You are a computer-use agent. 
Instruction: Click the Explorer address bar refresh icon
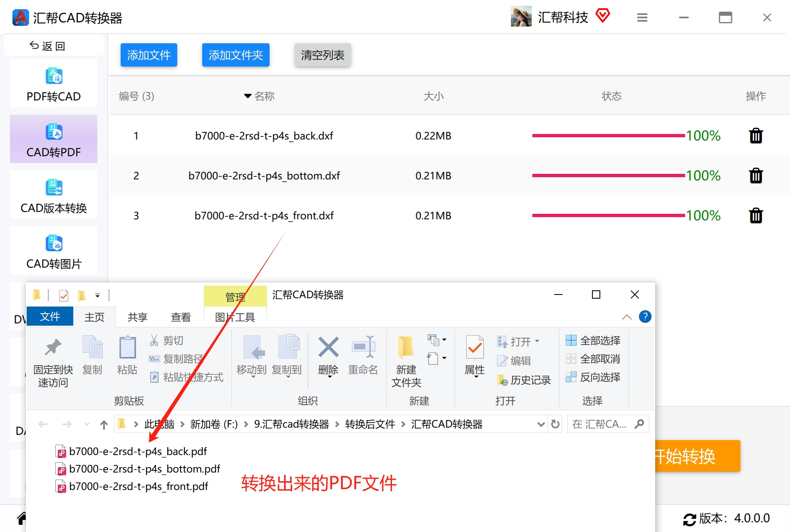coord(555,424)
